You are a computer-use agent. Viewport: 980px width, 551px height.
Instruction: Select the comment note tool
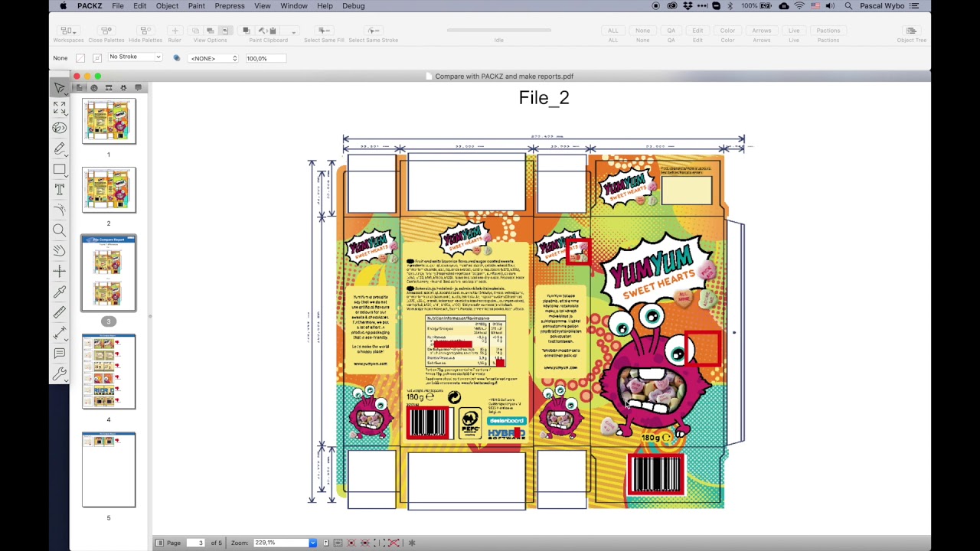pyautogui.click(x=60, y=353)
